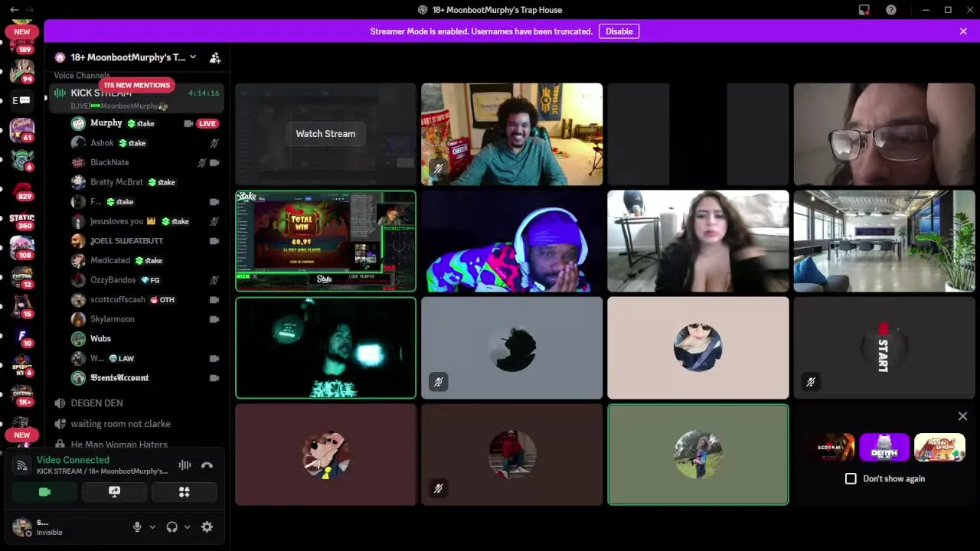This screenshot has width=980, height=551.
Task: Click the lower NEW unread indicator pill
Action: [x=21, y=435]
